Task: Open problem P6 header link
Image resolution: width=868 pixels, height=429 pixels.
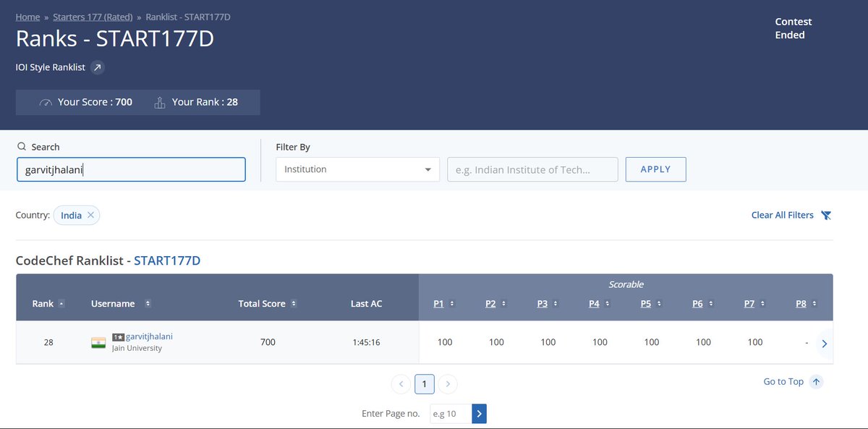Action: (697, 304)
